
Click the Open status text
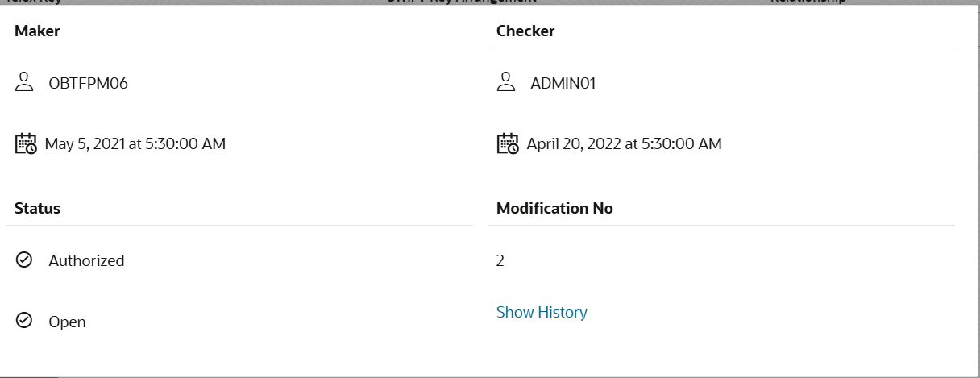coord(67,322)
